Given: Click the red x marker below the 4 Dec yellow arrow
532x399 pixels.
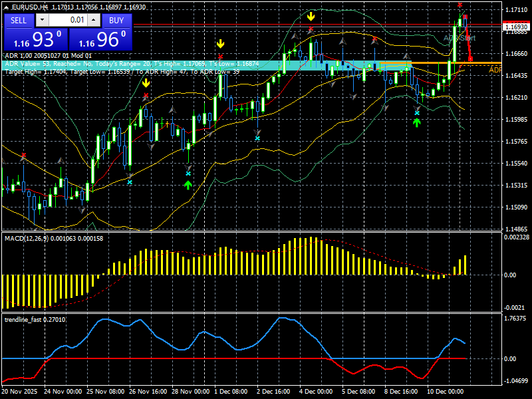Looking at the screenshot, I should tap(311, 29).
